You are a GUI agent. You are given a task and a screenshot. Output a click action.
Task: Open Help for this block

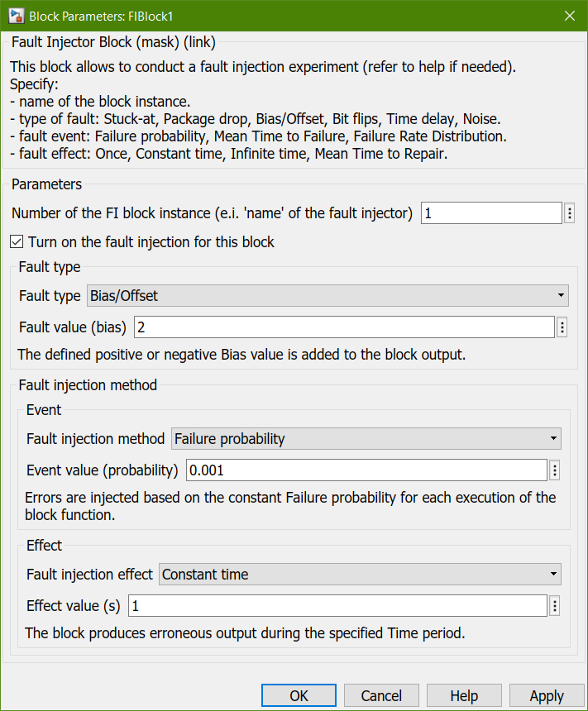click(464, 696)
